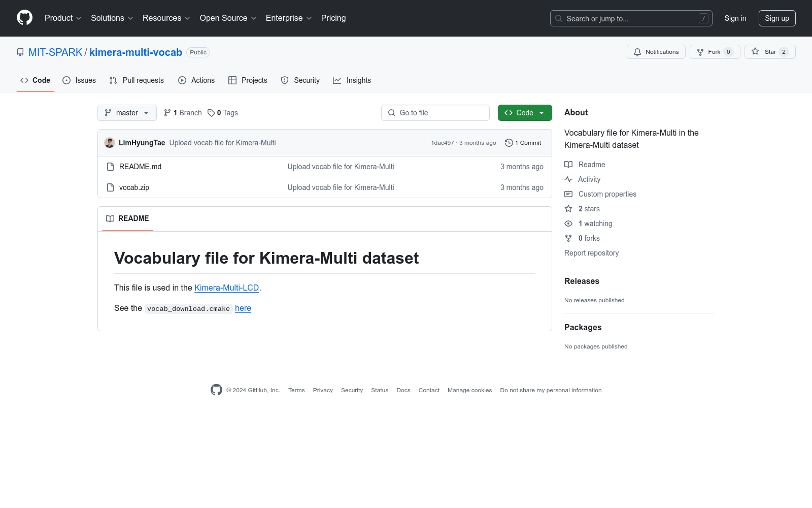812x508 pixels.
Task: Click the Sign in link
Action: pos(735,18)
